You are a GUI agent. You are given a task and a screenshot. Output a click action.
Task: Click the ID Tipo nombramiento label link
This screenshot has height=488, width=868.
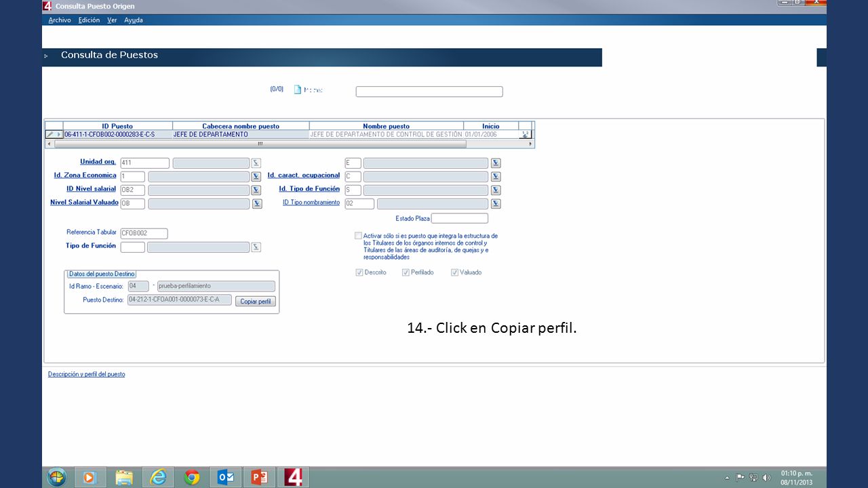click(x=311, y=203)
